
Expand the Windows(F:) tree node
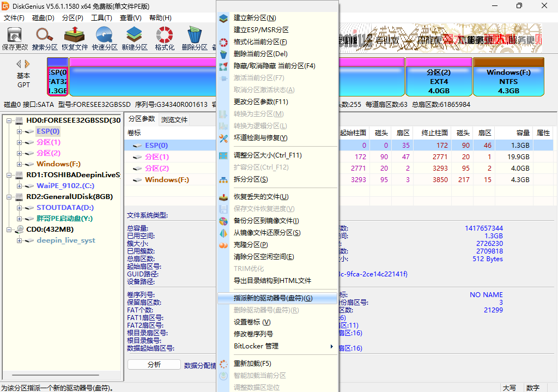[x=19, y=164]
